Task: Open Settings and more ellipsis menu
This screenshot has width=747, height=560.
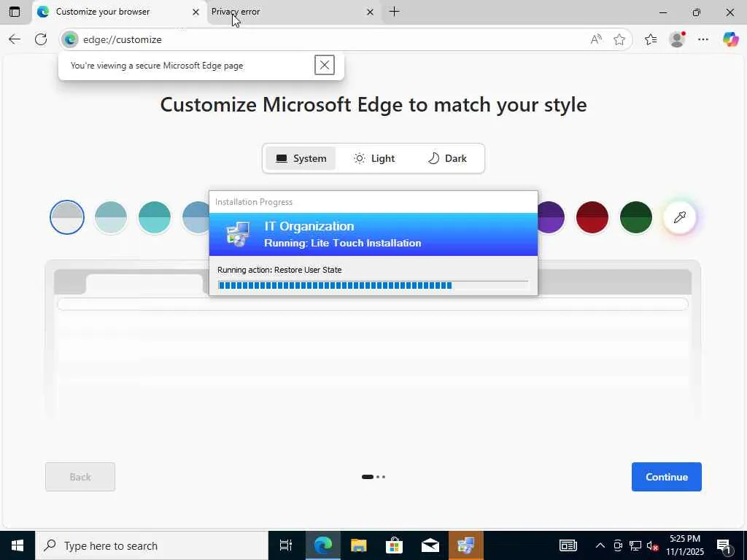Action: (703, 39)
